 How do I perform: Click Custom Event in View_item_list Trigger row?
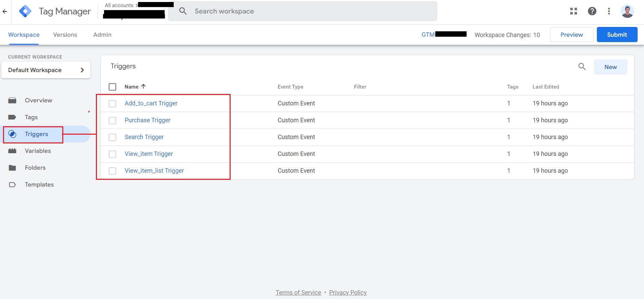[x=296, y=171]
